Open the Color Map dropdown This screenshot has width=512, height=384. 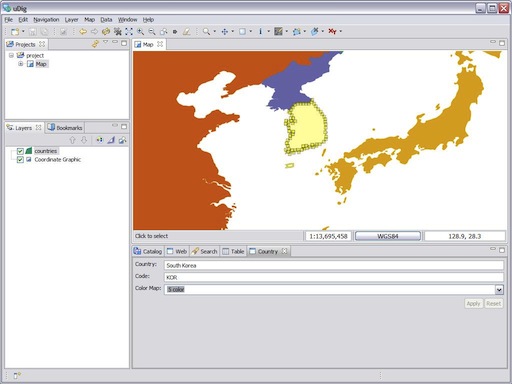[x=499, y=290]
